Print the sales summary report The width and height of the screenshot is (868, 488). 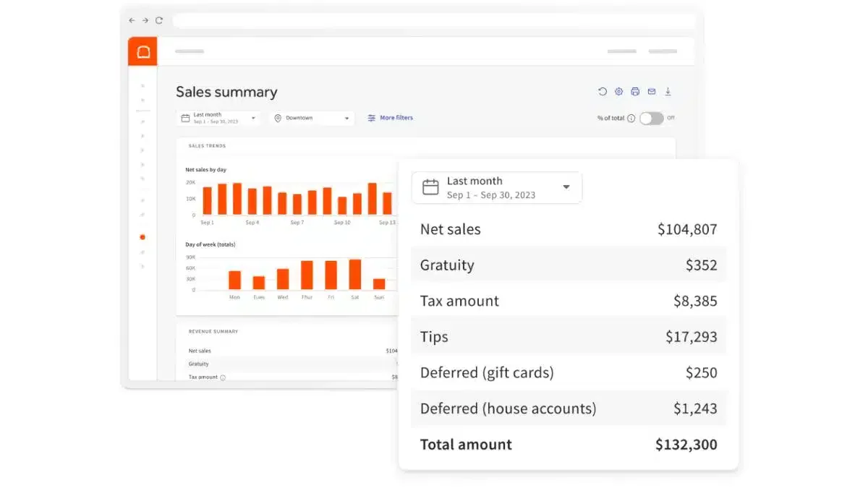click(x=635, y=92)
